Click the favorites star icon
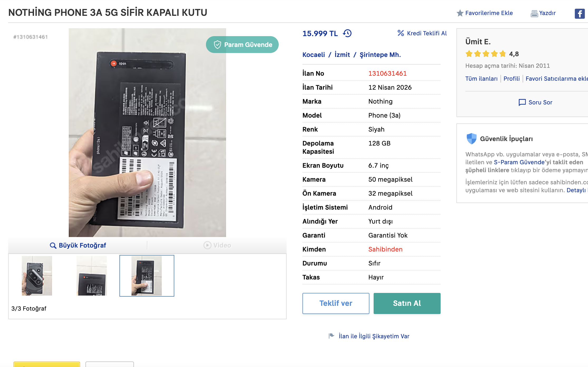 [460, 13]
